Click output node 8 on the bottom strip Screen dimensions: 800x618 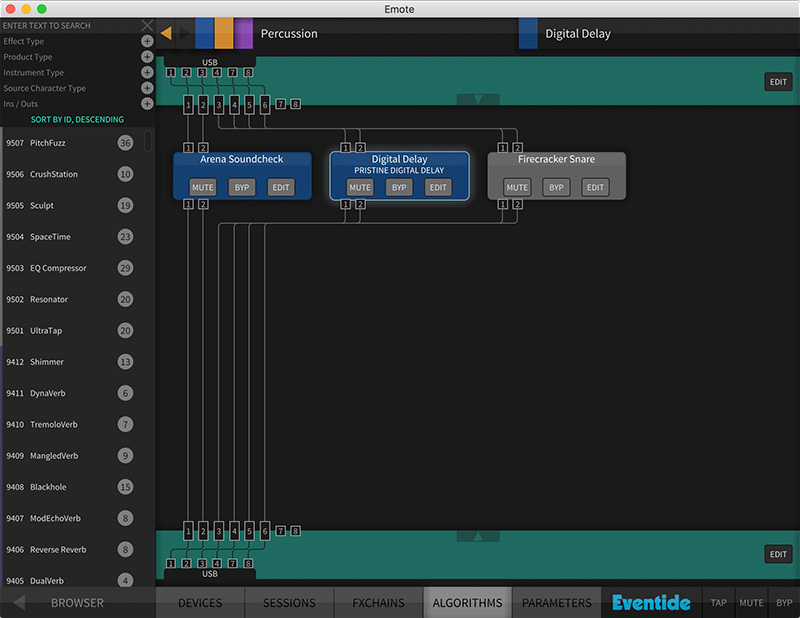click(295, 531)
